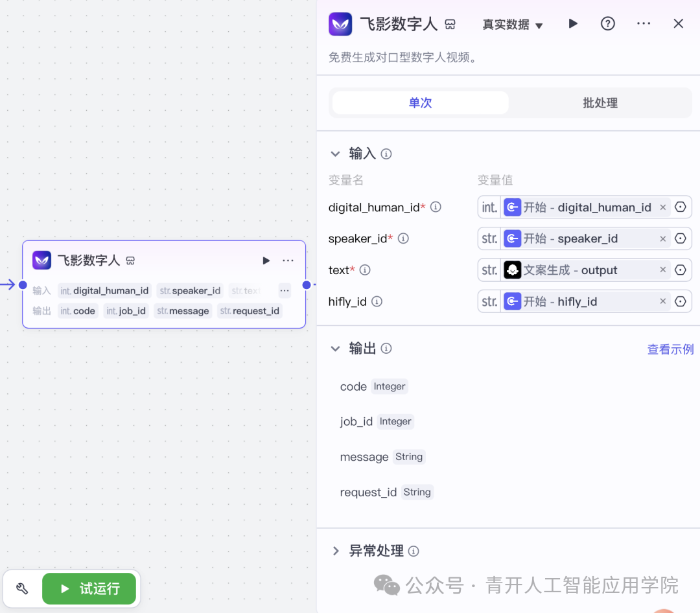Open the 真实数据 dropdown
Viewport: 700px width, 613px height.
tap(513, 25)
